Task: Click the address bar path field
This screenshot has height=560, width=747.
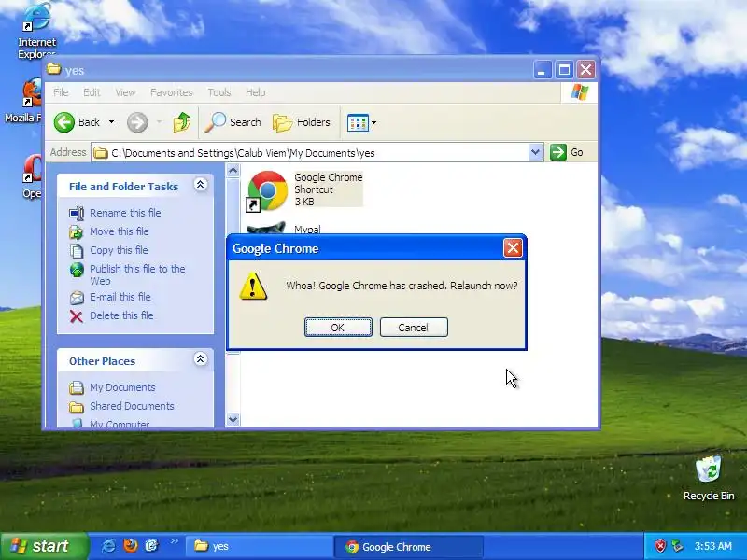Action: click(310, 153)
